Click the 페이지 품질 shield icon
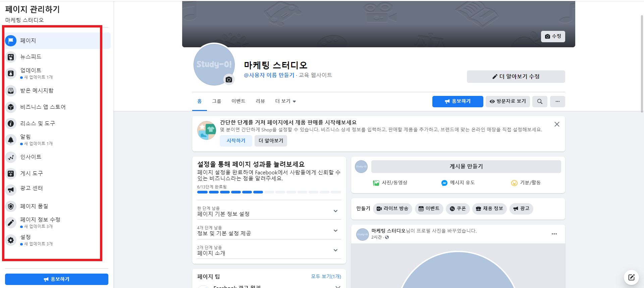This screenshot has height=288, width=644. 11,206
